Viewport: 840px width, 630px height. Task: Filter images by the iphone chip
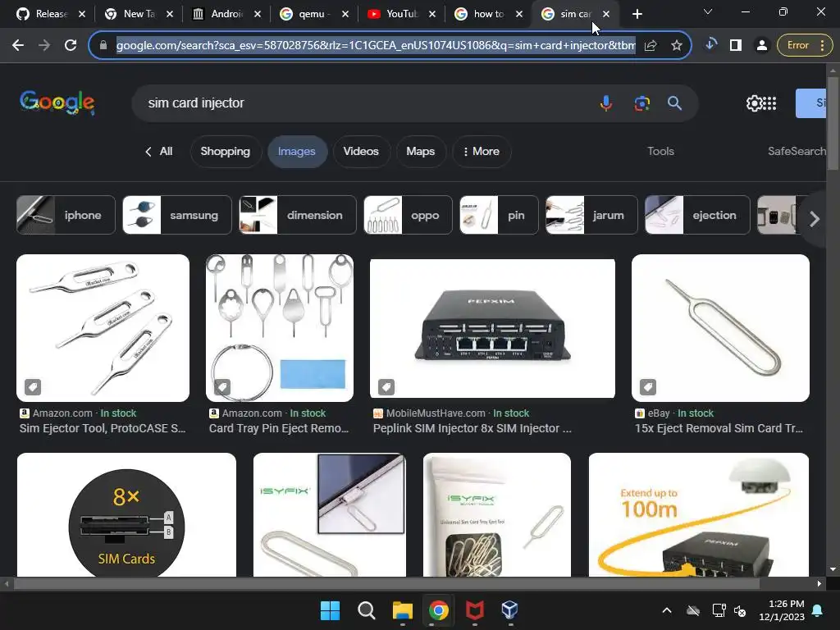pyautogui.click(x=66, y=216)
